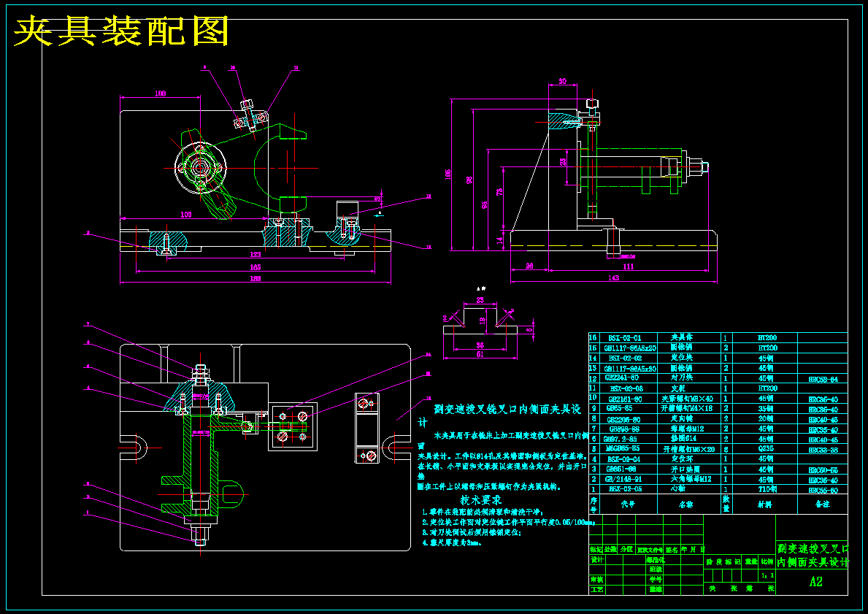The height and width of the screenshot is (614, 868).
Task: Select the part name 定位环
Action: [x=682, y=459]
